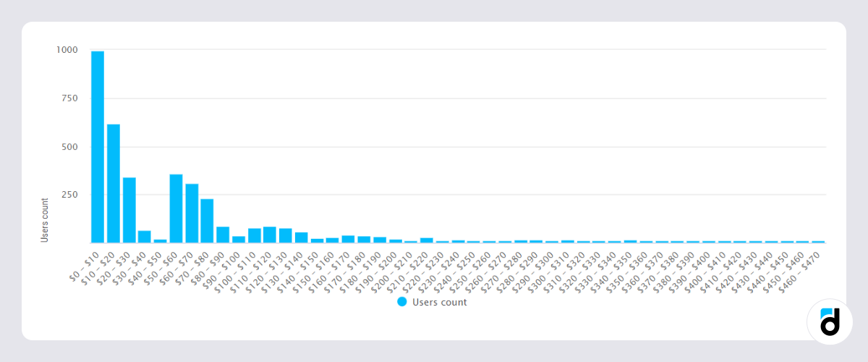The width and height of the screenshot is (868, 362).
Task: Select the $10 – $20 histogram bar
Action: (x=114, y=184)
